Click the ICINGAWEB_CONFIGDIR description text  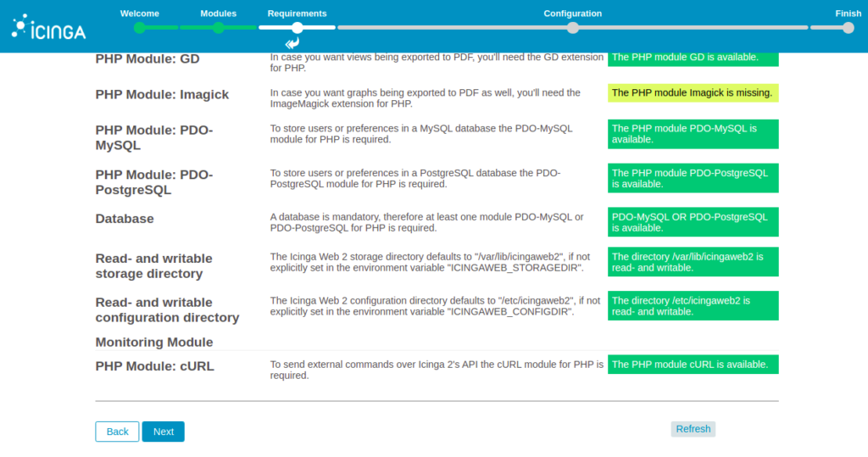435,306
